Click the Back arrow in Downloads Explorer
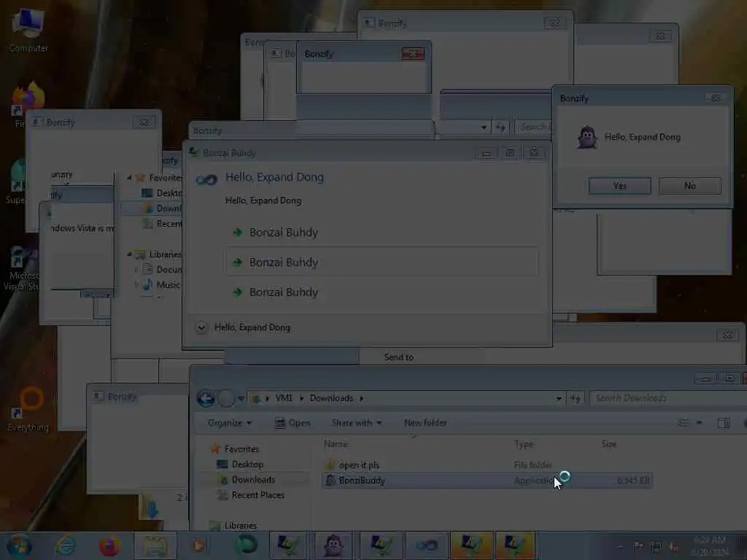The image size is (747, 560). tap(206, 398)
